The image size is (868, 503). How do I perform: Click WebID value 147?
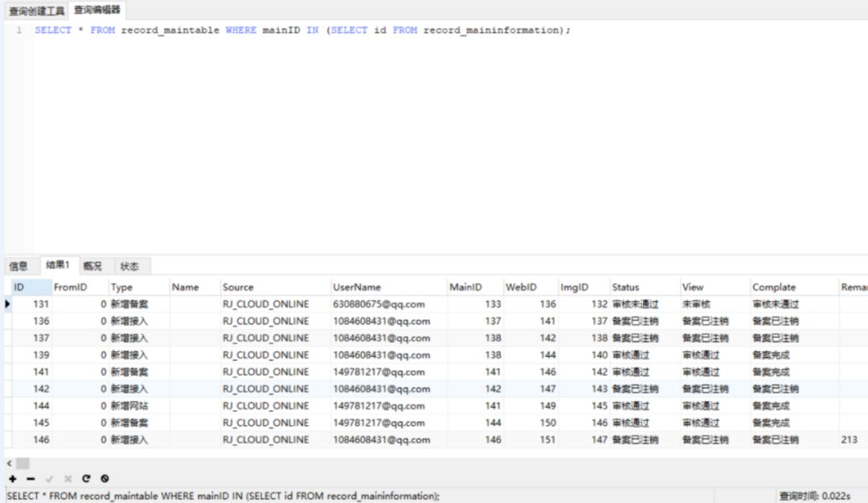[x=547, y=389]
